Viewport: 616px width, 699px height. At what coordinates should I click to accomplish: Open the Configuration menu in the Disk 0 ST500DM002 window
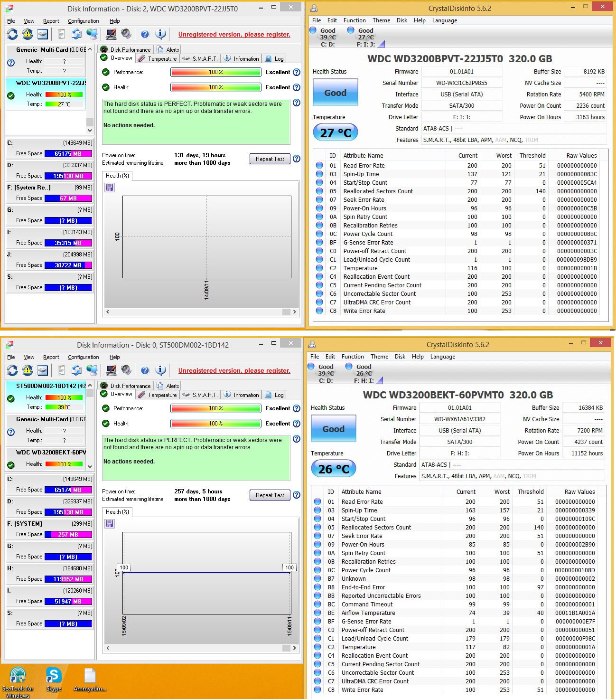pos(83,357)
